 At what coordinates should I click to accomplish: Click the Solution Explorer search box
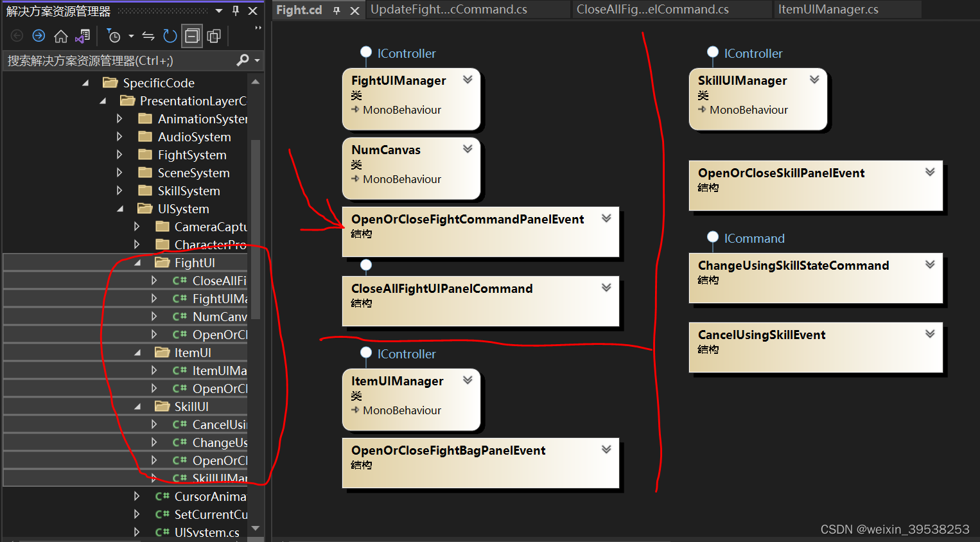pos(119,60)
